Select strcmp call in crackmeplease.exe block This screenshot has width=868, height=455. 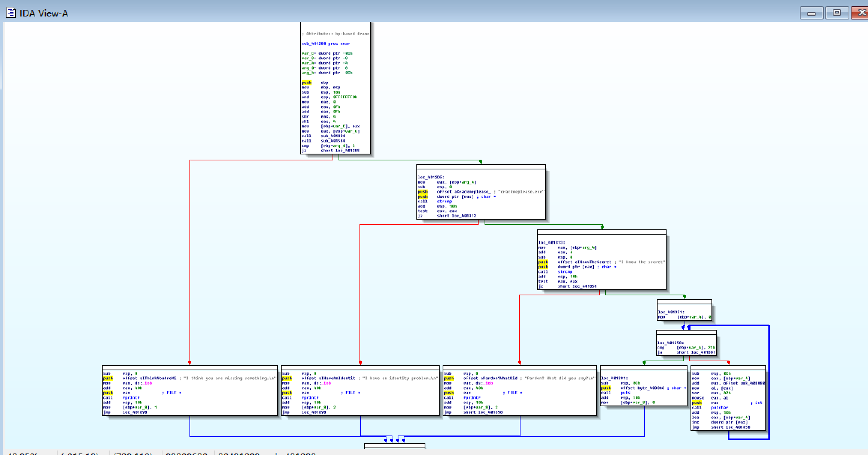(x=444, y=201)
